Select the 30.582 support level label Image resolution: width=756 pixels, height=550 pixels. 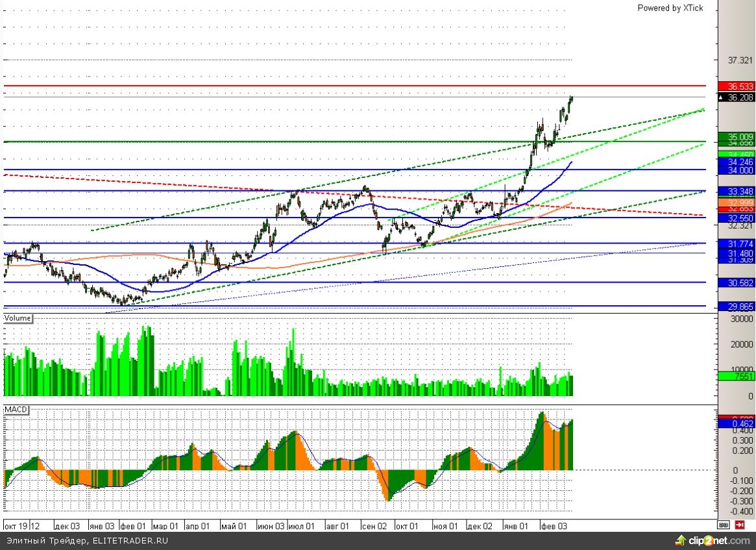737,282
